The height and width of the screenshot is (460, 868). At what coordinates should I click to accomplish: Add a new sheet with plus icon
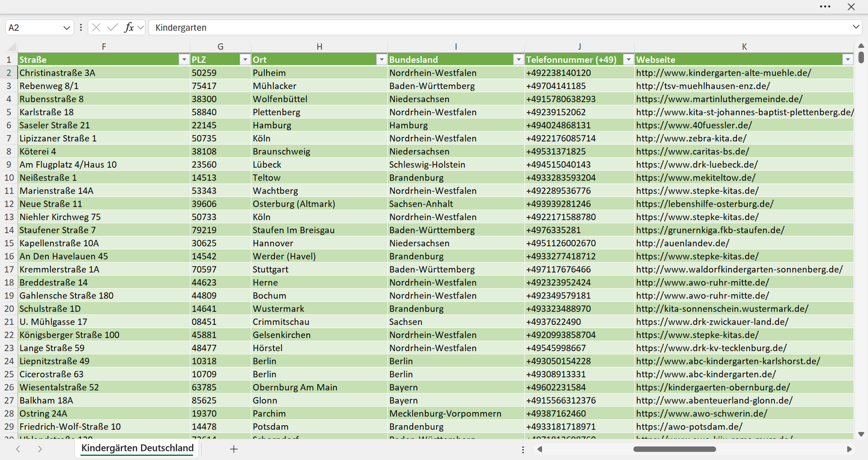234,449
